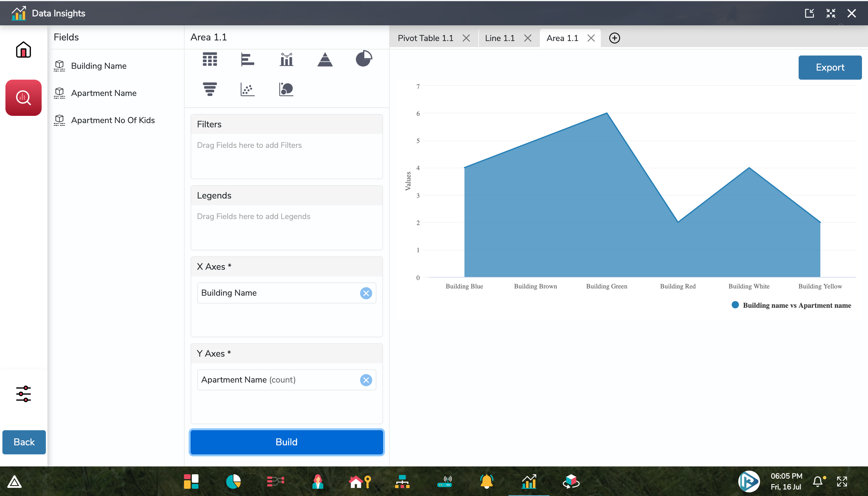Viewport: 868px width, 496px height.
Task: Remove Building Name from X Axes
Action: pos(366,293)
